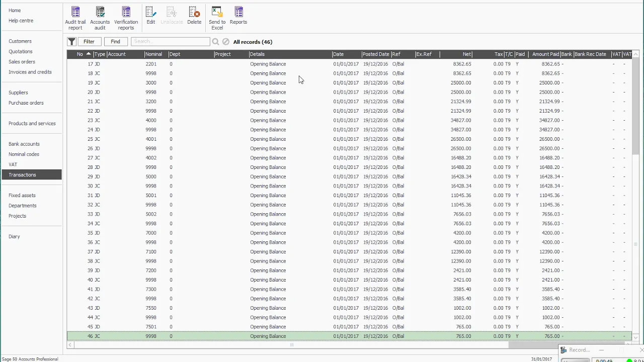Click the horizontal scrollbar thumb
The height and width of the screenshot is (362, 644).
(291, 345)
